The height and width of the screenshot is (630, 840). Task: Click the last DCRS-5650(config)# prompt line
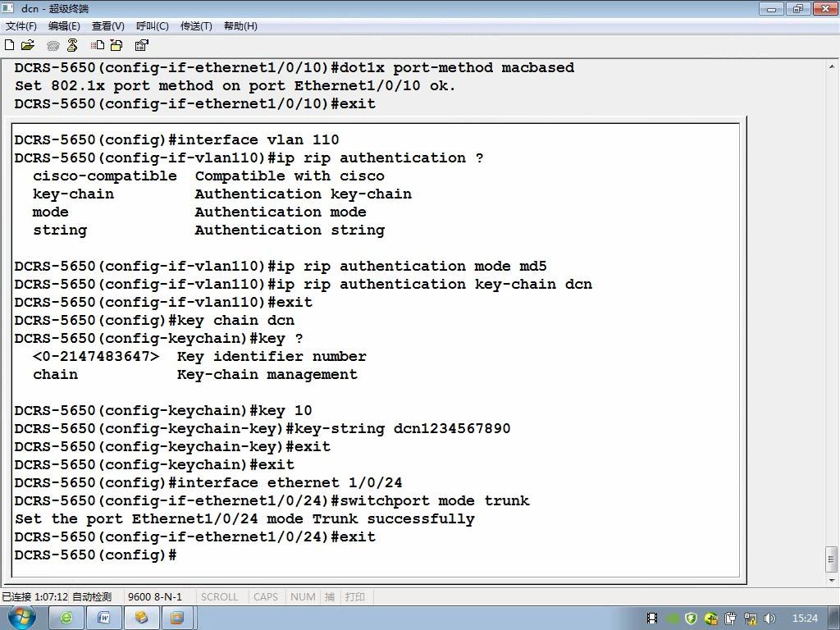tap(95, 555)
